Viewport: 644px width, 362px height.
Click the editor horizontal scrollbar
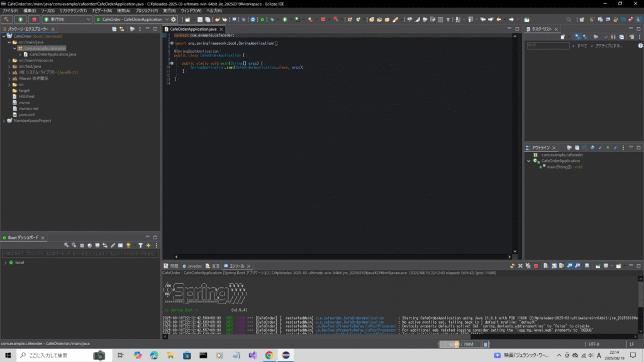(x=343, y=257)
